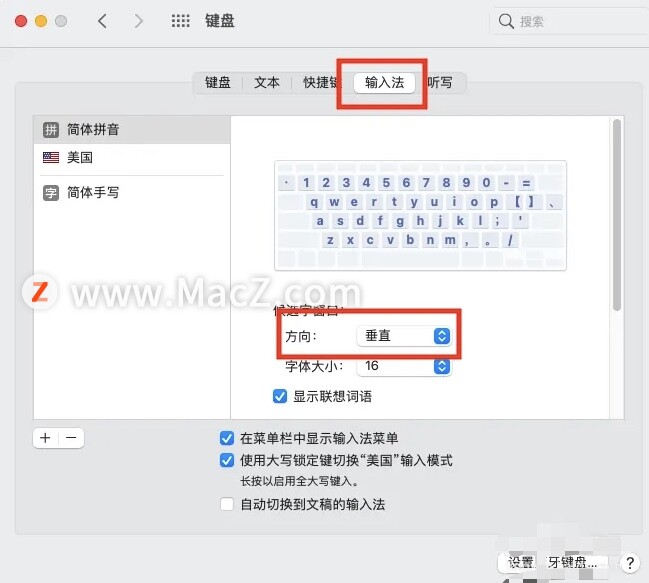Select 简体手写 input source
The height and width of the screenshot is (583, 649).
click(132, 193)
